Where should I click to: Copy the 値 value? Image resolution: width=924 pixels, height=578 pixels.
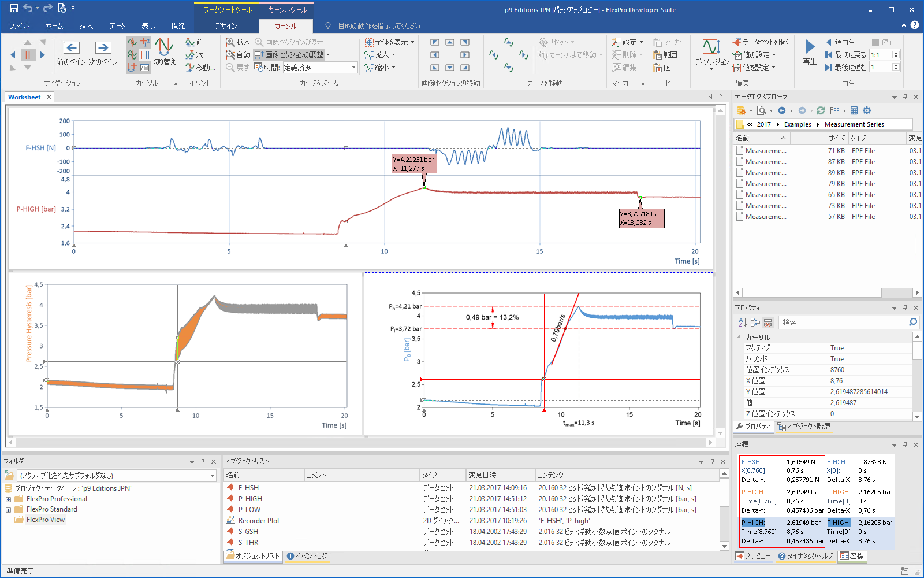(x=662, y=68)
